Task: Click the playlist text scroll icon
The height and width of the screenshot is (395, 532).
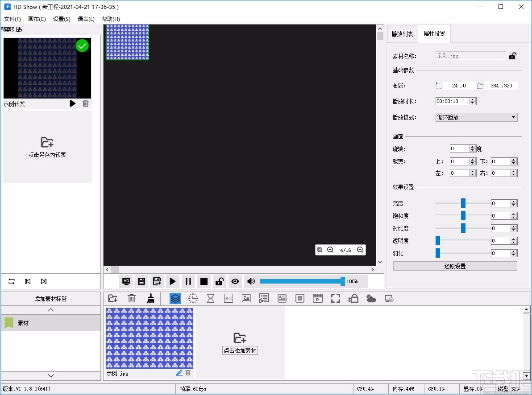Action: tap(264, 298)
